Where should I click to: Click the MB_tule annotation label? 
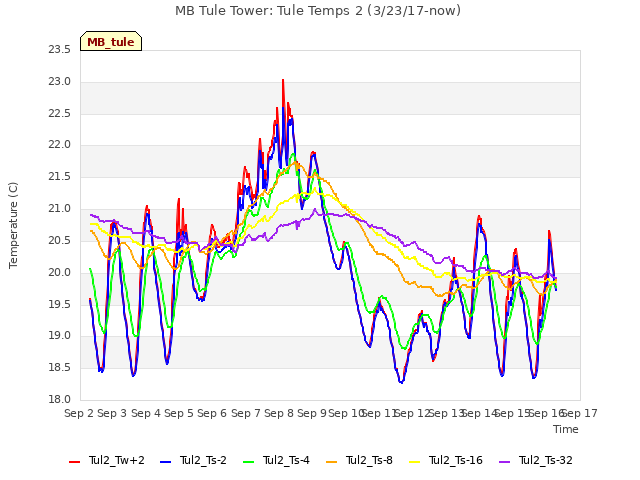(x=111, y=42)
